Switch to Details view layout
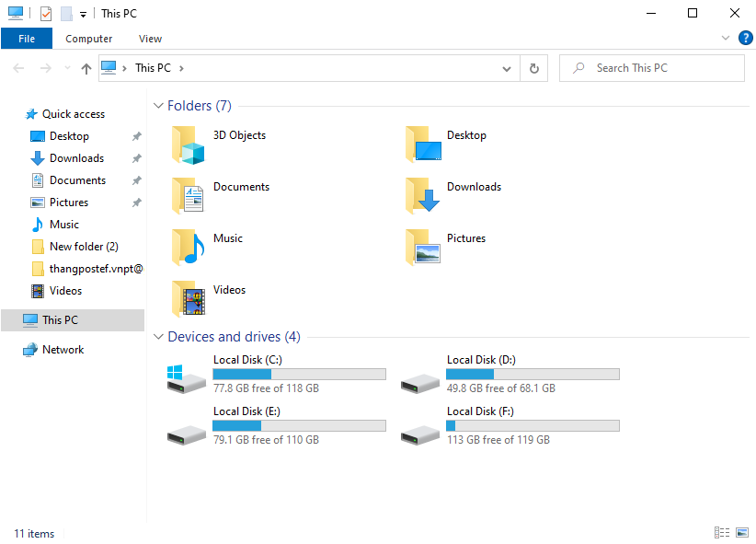 click(x=722, y=533)
